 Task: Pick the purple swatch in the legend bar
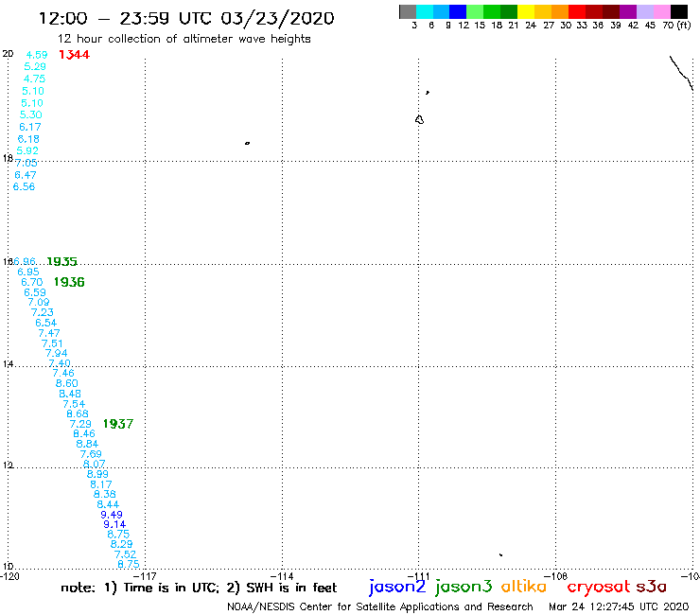point(628,11)
